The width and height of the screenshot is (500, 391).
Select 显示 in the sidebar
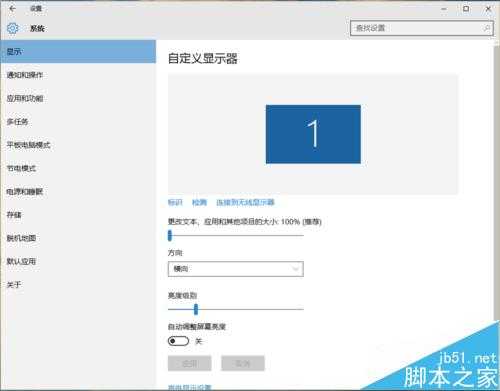point(78,52)
